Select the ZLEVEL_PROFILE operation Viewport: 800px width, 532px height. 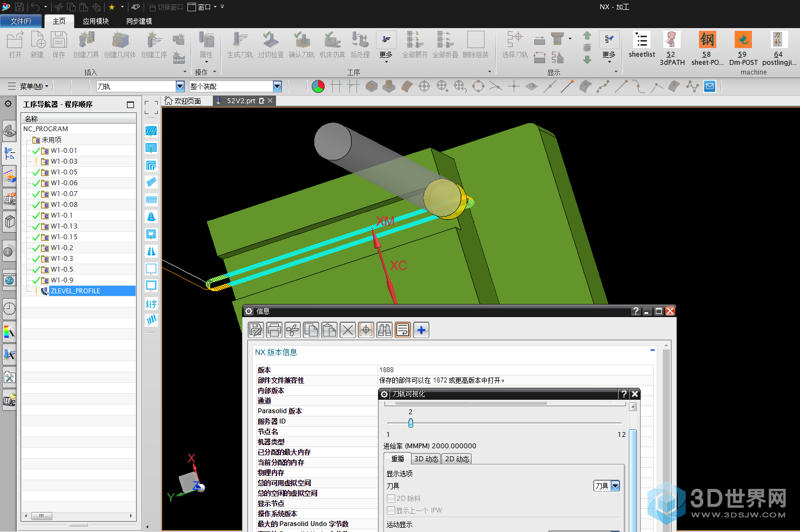tap(76, 291)
